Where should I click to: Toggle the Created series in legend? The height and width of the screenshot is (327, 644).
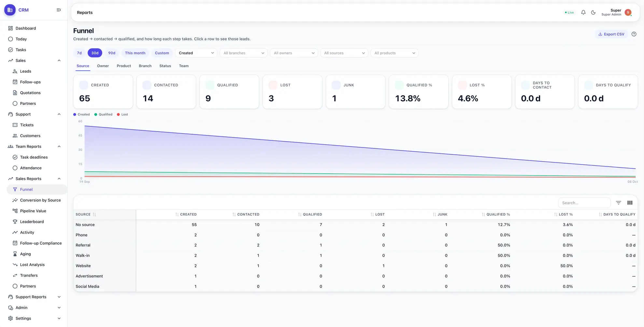pos(81,115)
